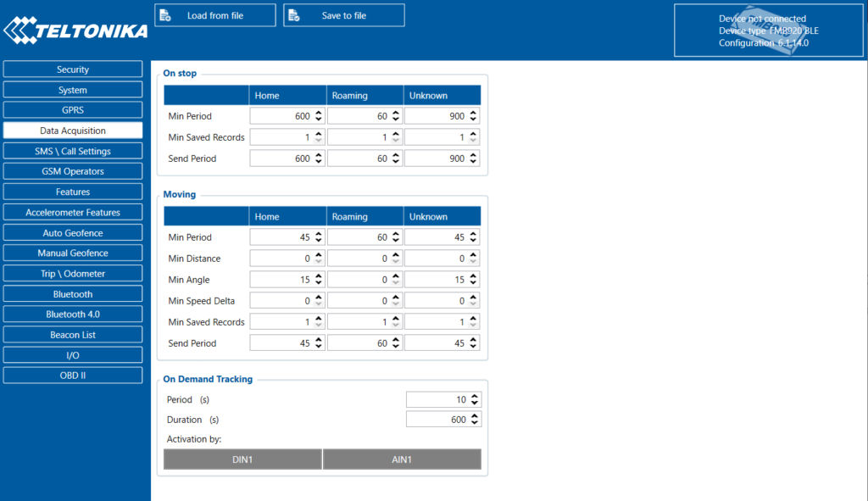Increase On stop Home Min Period stepper
The width and height of the screenshot is (868, 501).
coord(319,113)
